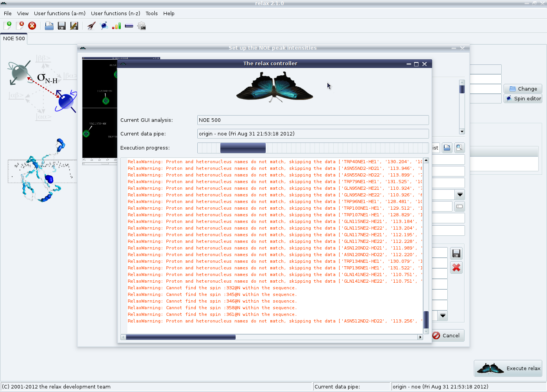Click the Execution progress bar
The image size is (547, 392).
pyautogui.click(x=313, y=148)
